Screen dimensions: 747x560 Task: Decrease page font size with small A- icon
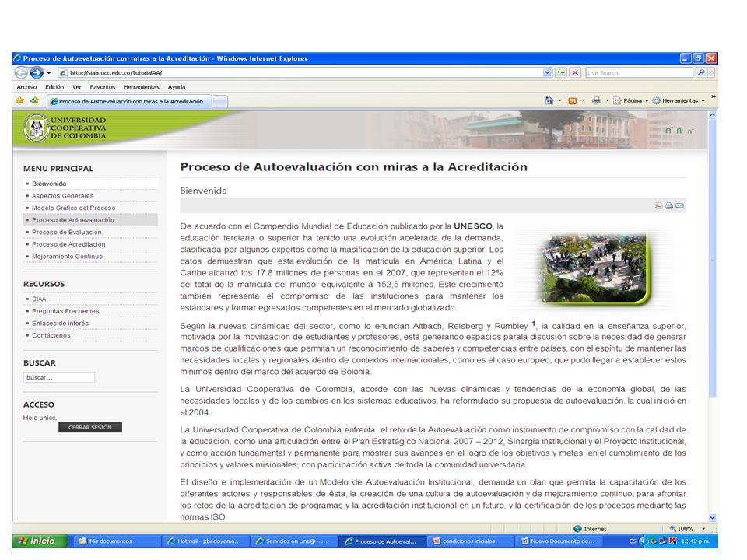tap(690, 131)
